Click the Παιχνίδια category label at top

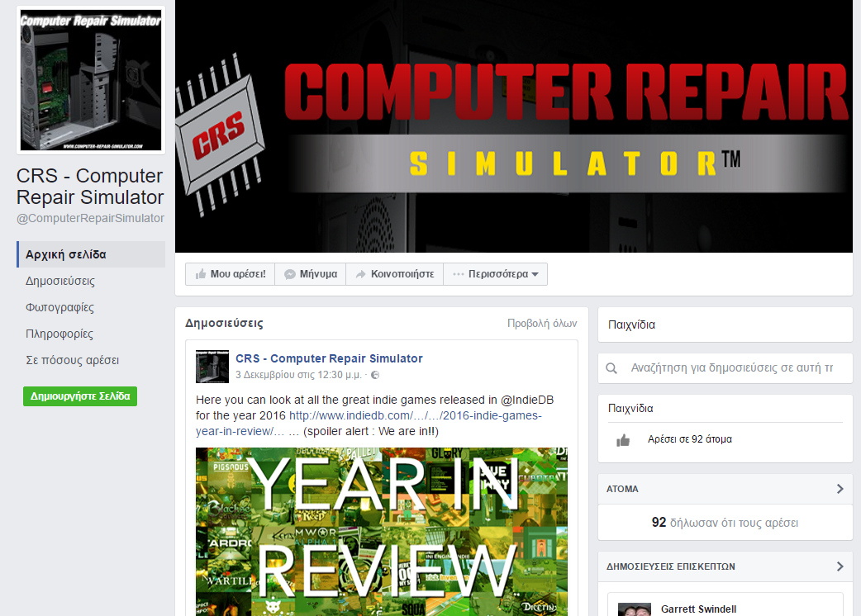[631, 325]
